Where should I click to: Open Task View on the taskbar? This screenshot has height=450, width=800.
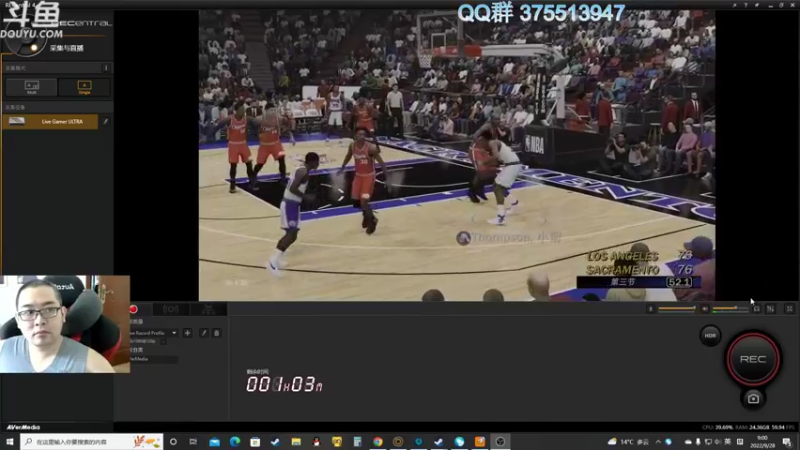193,441
